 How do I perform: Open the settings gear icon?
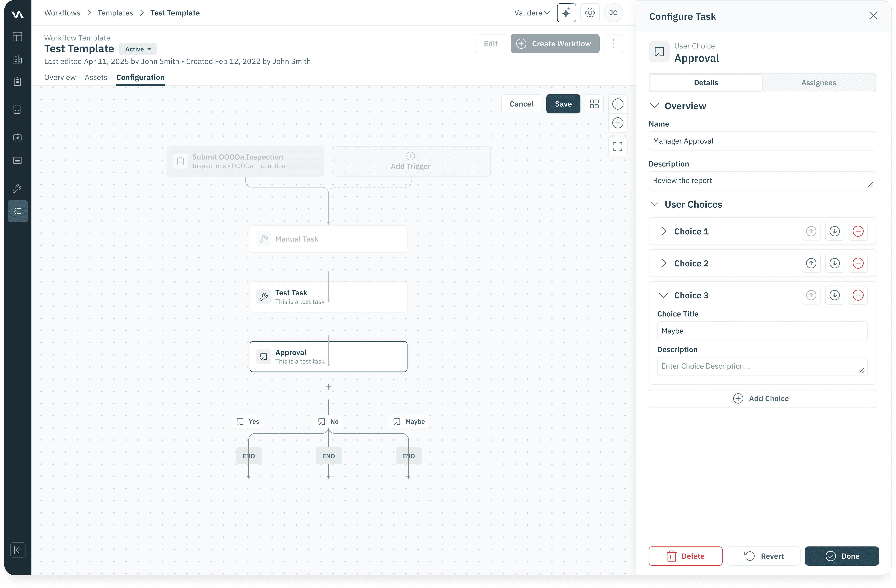tap(590, 13)
